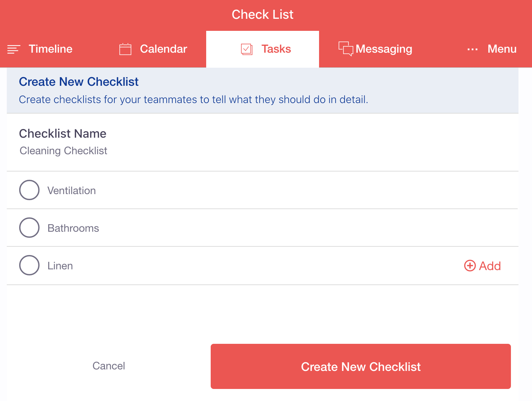Click the Create New Checklist heading link

[79, 82]
